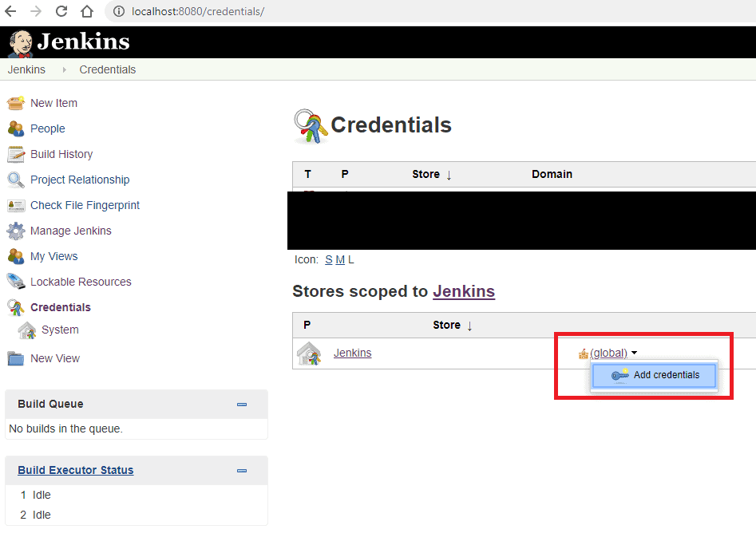Open the Jenkins store link in table
Screen dimensions: 756x545
(x=352, y=353)
